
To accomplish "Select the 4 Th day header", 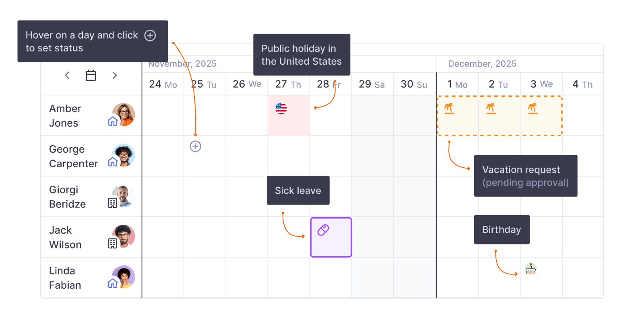I will coord(582,84).
